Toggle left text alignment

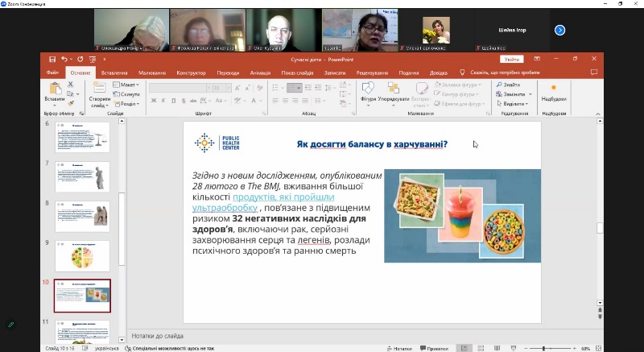(x=275, y=100)
